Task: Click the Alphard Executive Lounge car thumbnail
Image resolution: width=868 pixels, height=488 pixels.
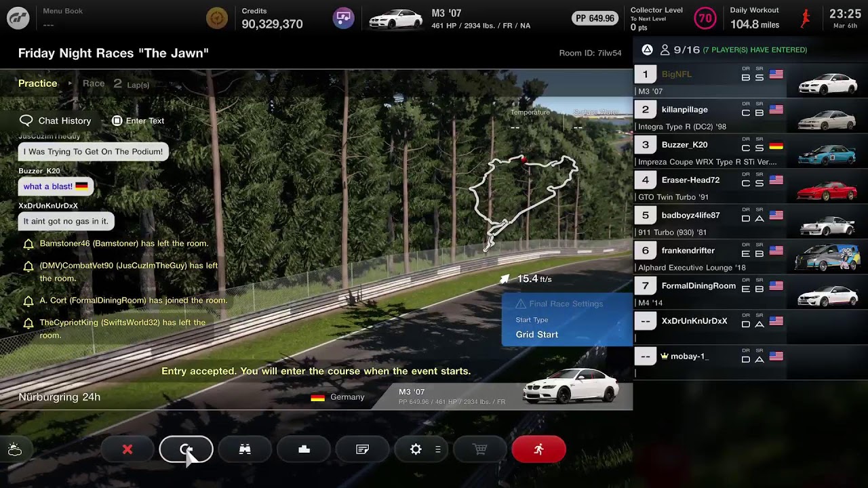Action: click(827, 258)
